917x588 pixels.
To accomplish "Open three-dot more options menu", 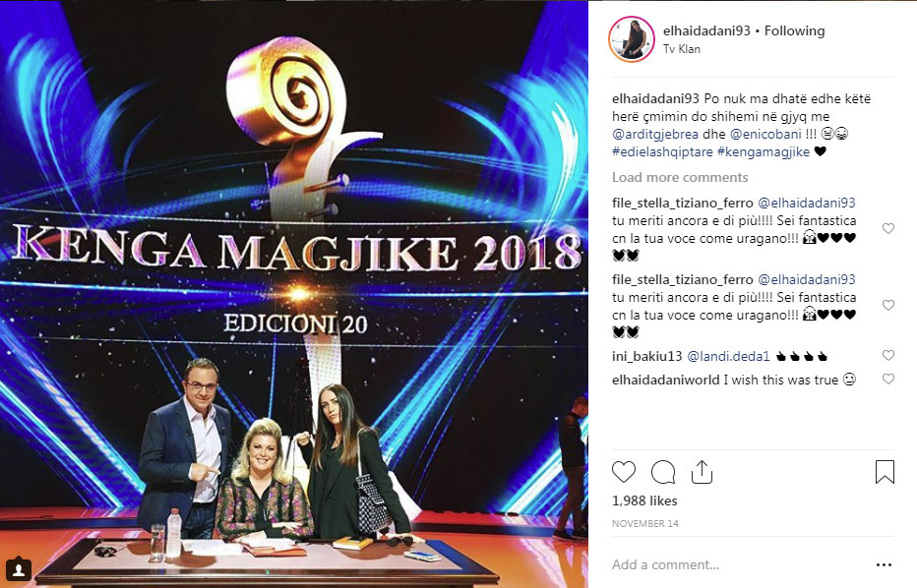I will click(885, 564).
